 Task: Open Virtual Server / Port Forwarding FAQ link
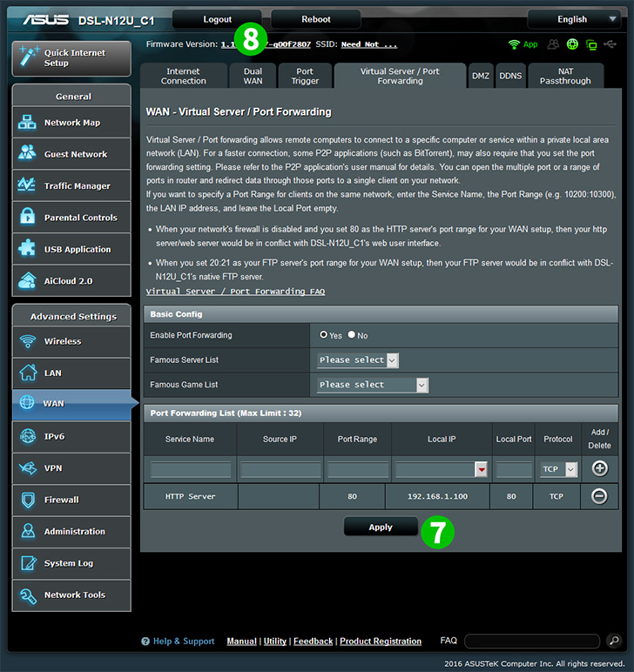tap(235, 292)
